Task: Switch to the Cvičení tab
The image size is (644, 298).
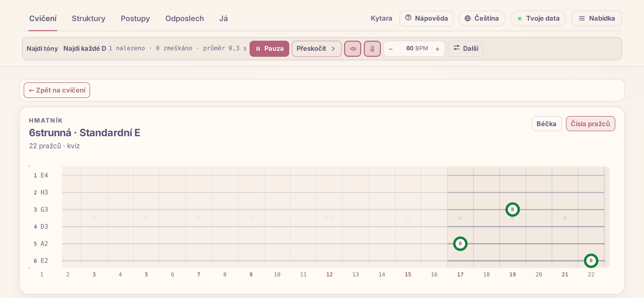Action: click(43, 19)
